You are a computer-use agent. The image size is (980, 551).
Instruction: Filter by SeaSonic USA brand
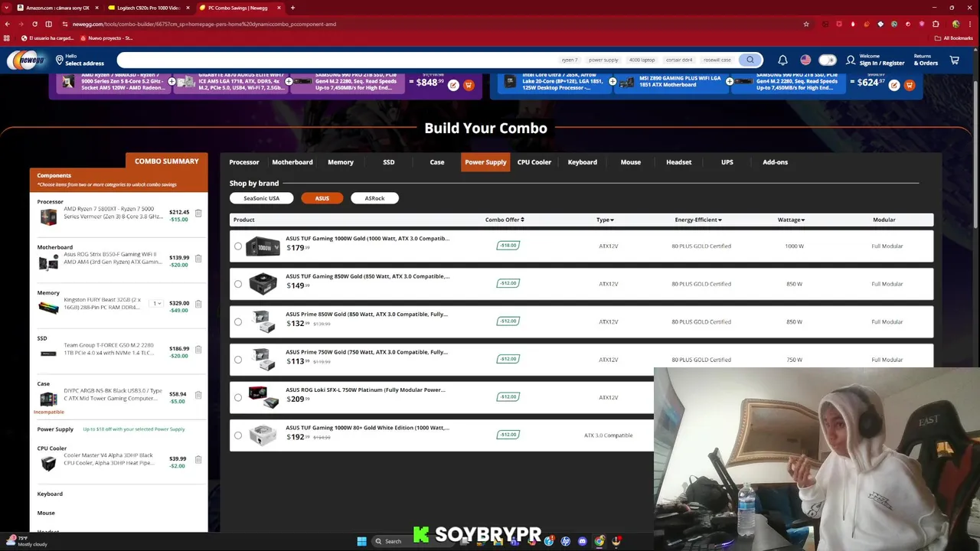point(261,198)
